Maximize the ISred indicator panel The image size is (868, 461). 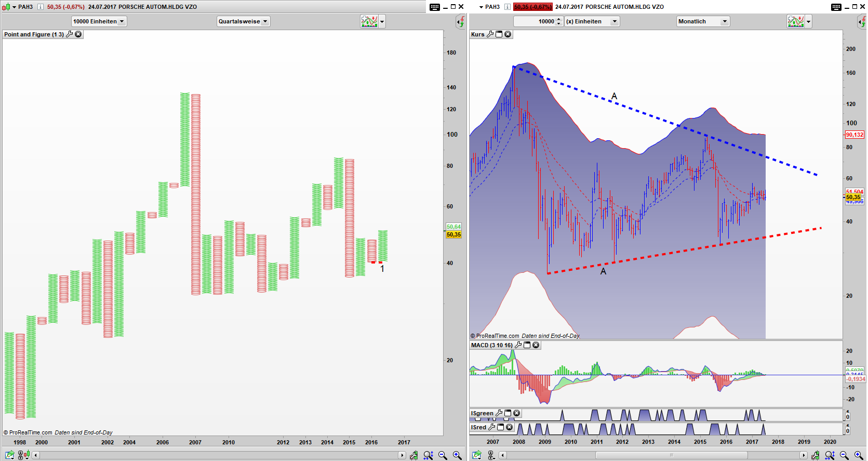[501, 427]
